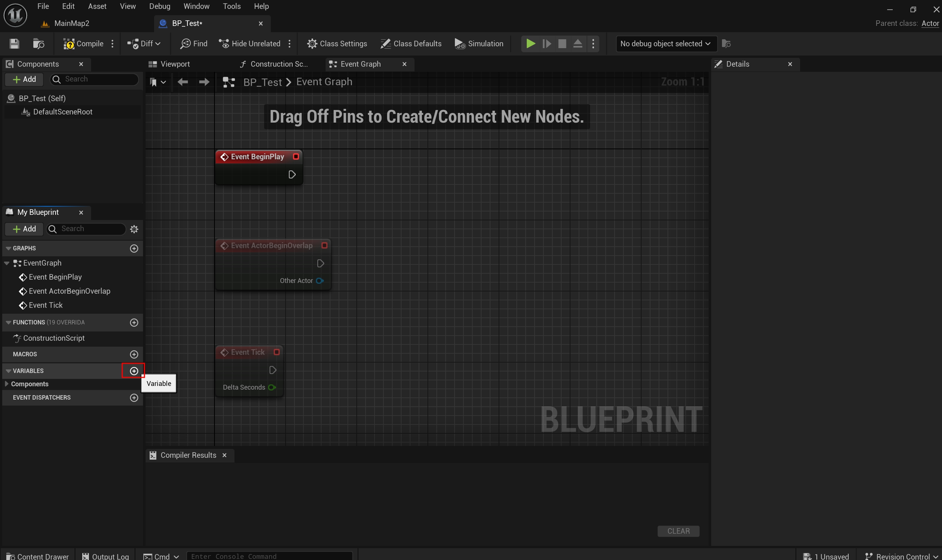
Task: Select the BP_Test (Self) component
Action: point(42,99)
